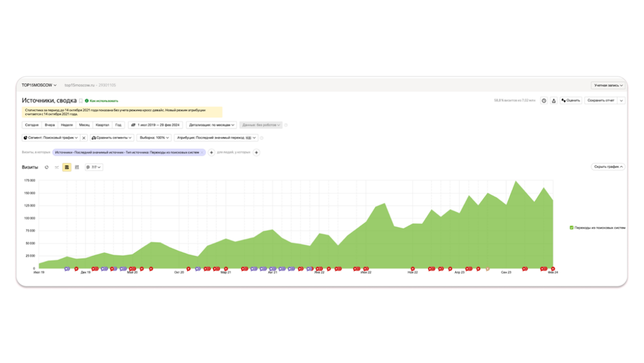The height and width of the screenshot is (363, 644).
Task: Switch to the column chart view icon
Action: coord(77,167)
